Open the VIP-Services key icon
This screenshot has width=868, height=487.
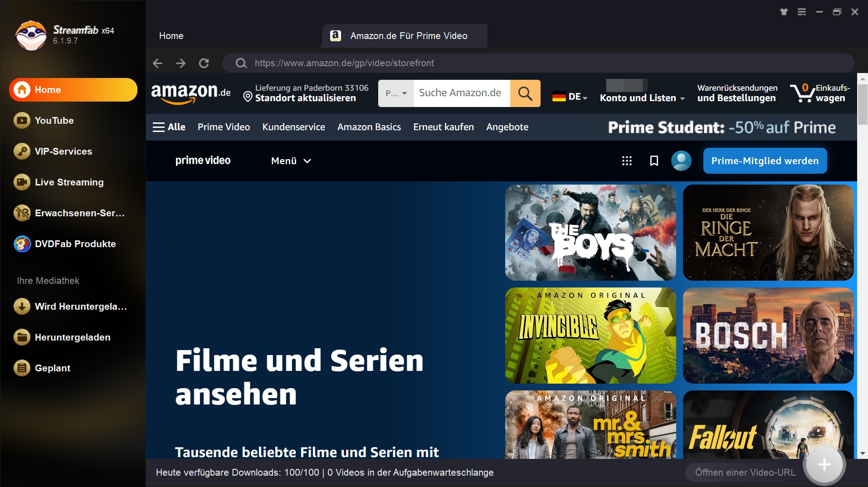pyautogui.click(x=22, y=151)
